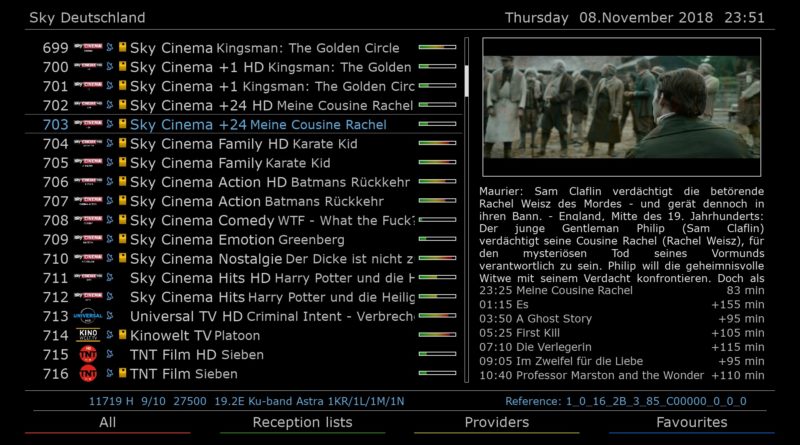
Task: Select channel 699 Sky Cinema Kingsman
Action: pos(243,47)
